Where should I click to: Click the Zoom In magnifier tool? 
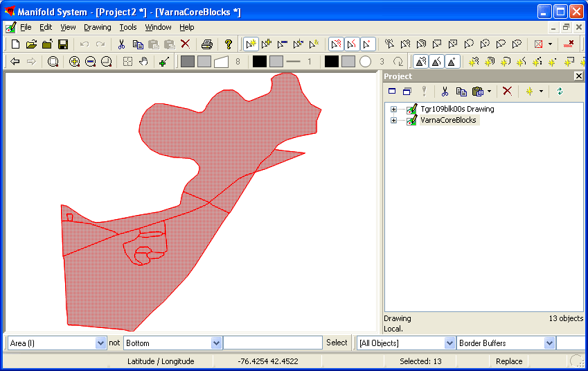[x=74, y=62]
